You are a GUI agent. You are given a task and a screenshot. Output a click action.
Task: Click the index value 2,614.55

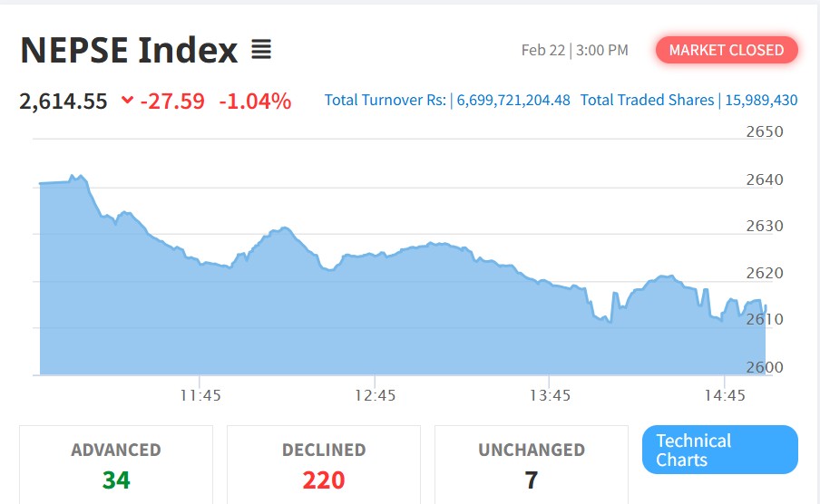coord(63,101)
